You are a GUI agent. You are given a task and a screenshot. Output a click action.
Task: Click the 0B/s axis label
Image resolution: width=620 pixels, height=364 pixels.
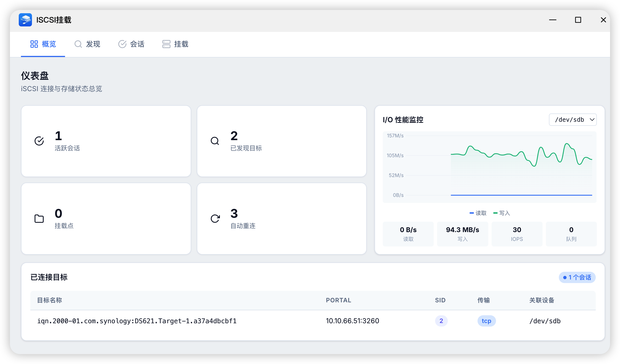point(398,195)
